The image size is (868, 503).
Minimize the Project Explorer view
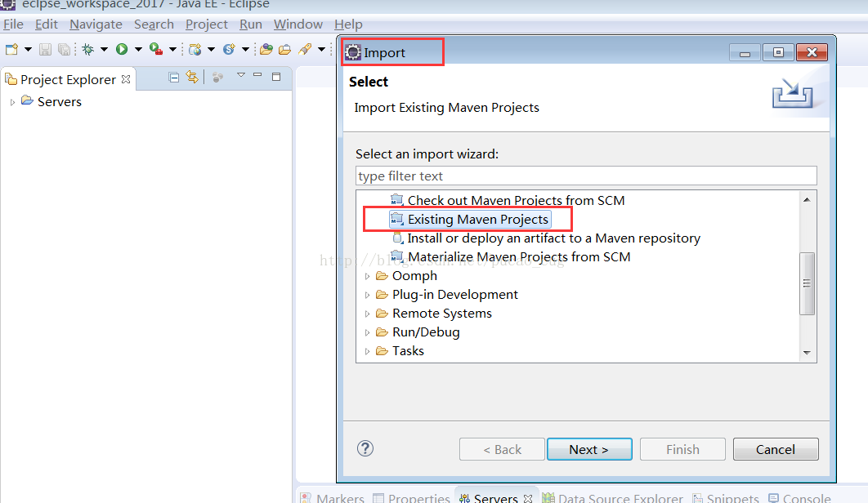(x=257, y=74)
